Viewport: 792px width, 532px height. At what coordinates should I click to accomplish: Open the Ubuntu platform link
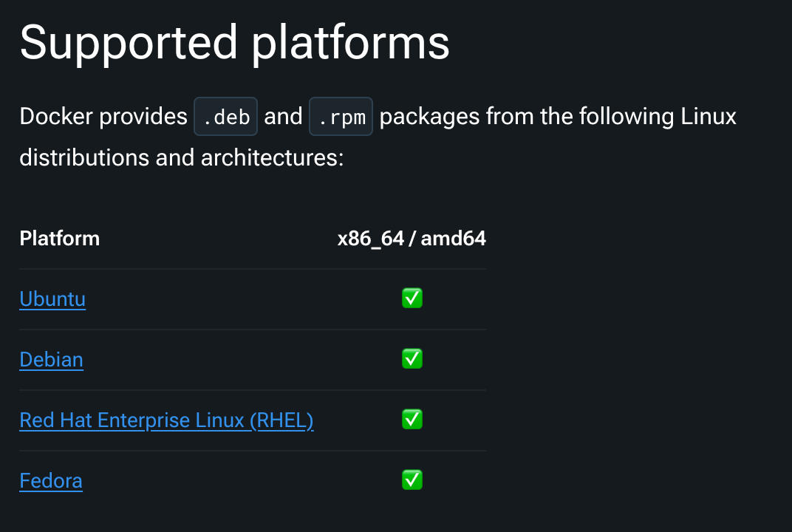[x=52, y=299]
